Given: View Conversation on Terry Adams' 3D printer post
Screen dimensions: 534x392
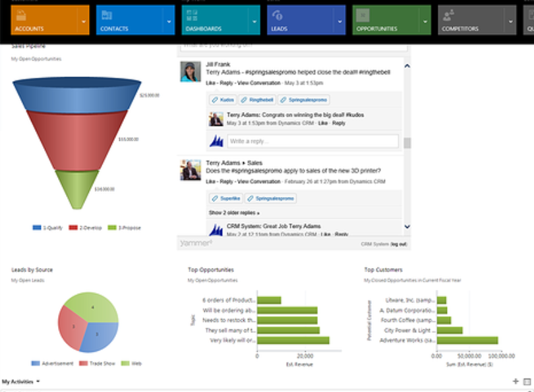Looking at the screenshot, I should click(x=259, y=182).
